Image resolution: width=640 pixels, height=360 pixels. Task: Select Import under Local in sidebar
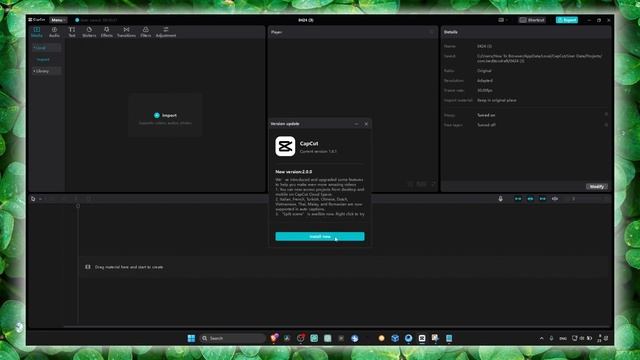click(x=43, y=60)
